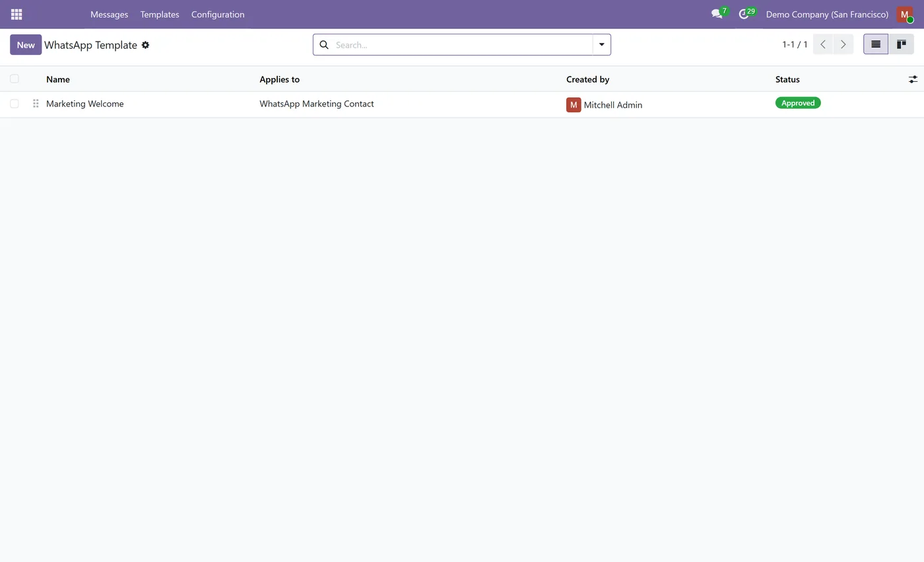Screen dimensions: 924x562
Task: Grab the drag handle of Marketing Welcome row
Action: coord(36,104)
